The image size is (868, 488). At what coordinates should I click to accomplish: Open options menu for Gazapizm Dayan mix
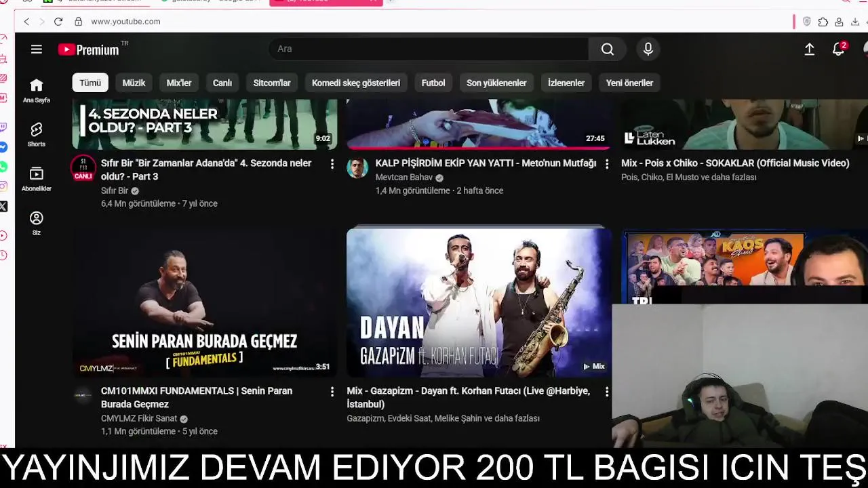(606, 392)
